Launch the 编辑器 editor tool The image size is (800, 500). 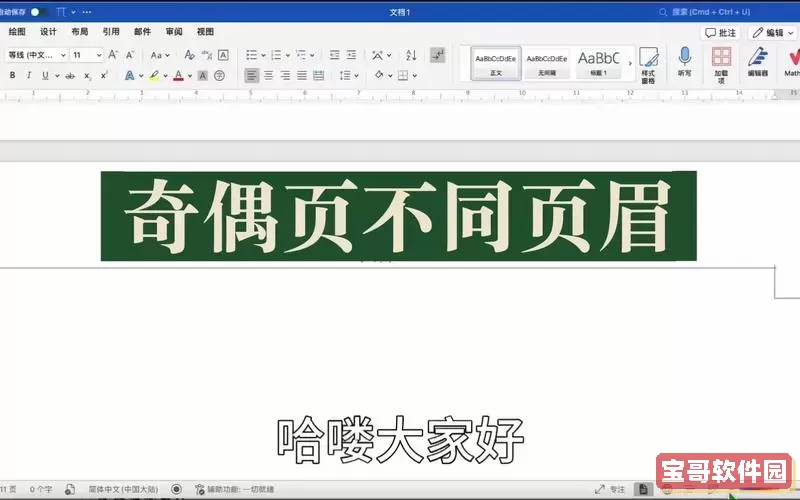pos(758,61)
